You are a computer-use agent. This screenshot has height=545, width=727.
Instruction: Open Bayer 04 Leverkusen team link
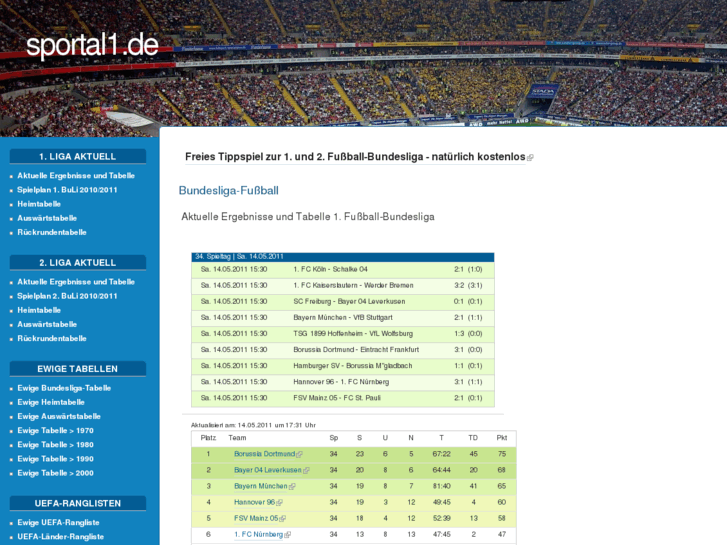[x=268, y=470]
